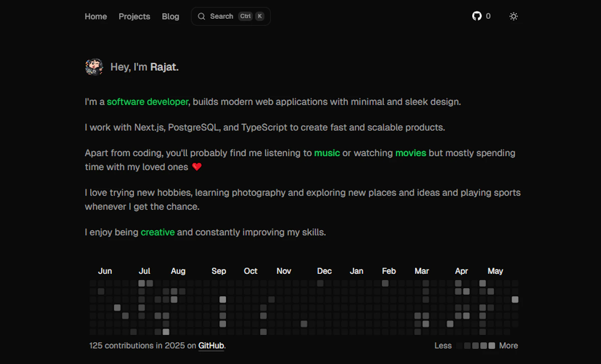
Task: Click the green 'software developer' text
Action: tap(148, 102)
